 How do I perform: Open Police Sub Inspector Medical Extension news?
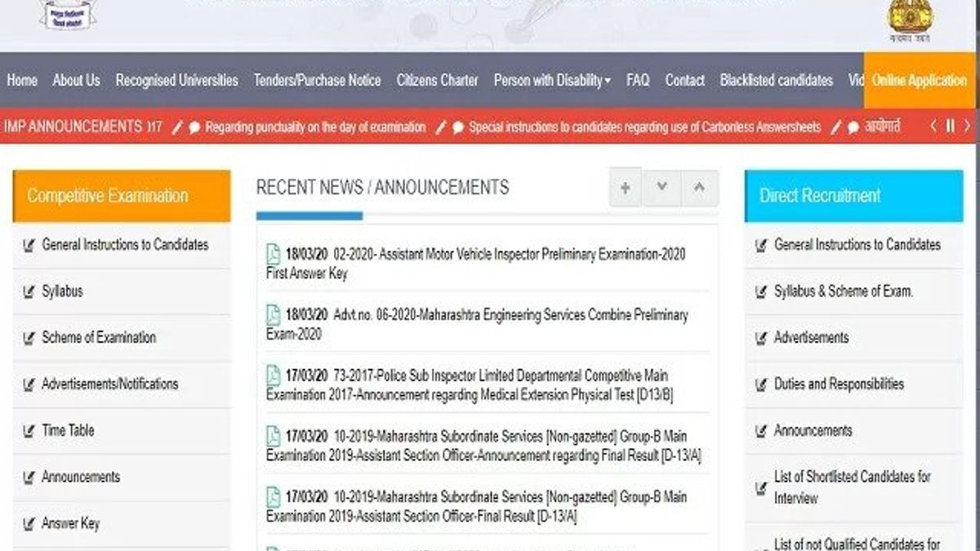click(x=470, y=385)
